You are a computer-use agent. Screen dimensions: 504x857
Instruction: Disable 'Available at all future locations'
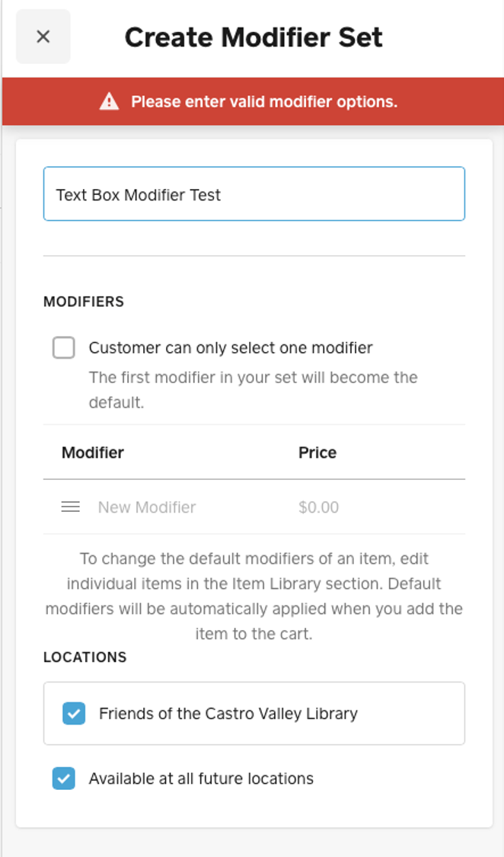[63, 779]
